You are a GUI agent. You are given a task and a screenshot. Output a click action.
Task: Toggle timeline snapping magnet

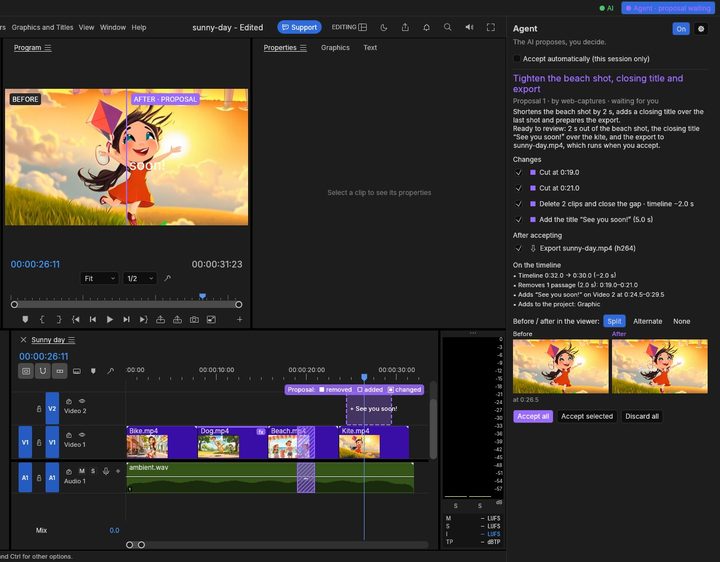tap(43, 371)
